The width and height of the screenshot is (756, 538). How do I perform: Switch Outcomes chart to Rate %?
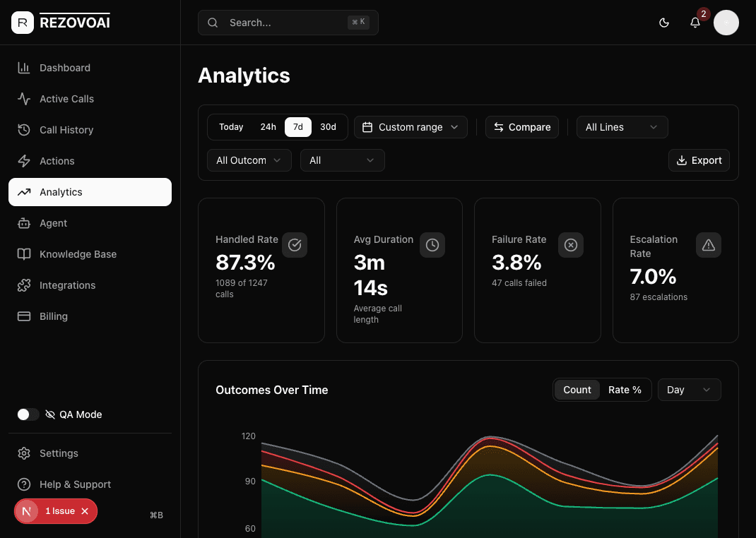[x=625, y=389]
